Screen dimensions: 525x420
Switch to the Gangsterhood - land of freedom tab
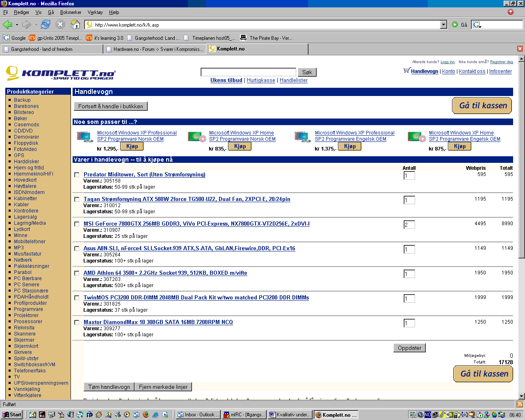(x=52, y=49)
